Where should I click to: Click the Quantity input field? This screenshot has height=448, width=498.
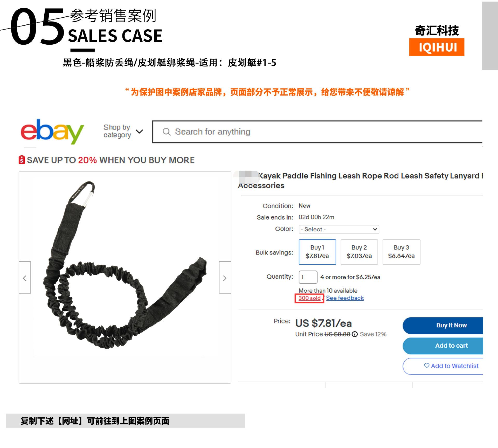pyautogui.click(x=308, y=277)
